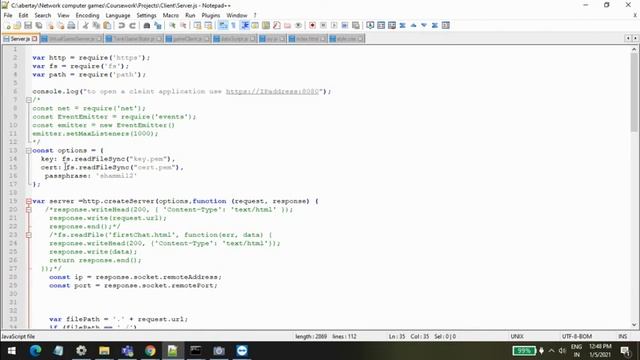Undo the last edit with the Undo arrow
The image size is (640, 360).
(121, 26)
